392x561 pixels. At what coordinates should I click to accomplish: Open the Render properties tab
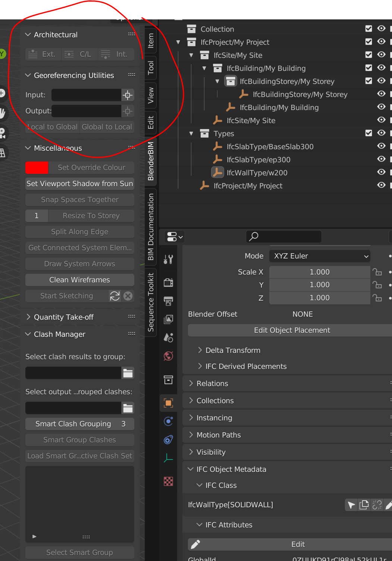click(x=168, y=282)
